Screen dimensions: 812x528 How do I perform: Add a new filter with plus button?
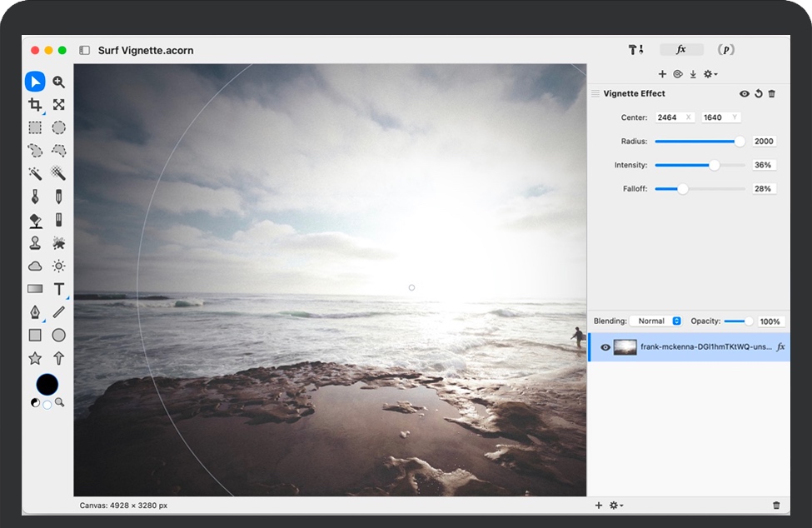click(x=662, y=74)
